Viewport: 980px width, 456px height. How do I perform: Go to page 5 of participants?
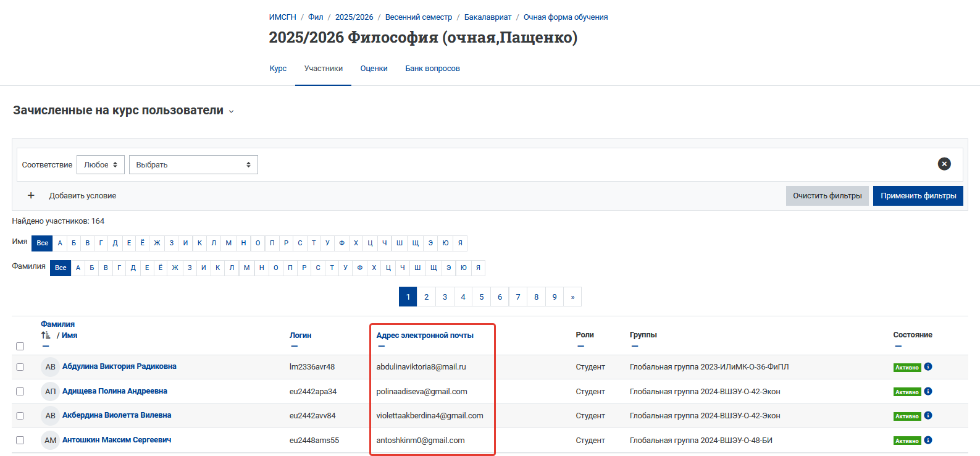(482, 297)
